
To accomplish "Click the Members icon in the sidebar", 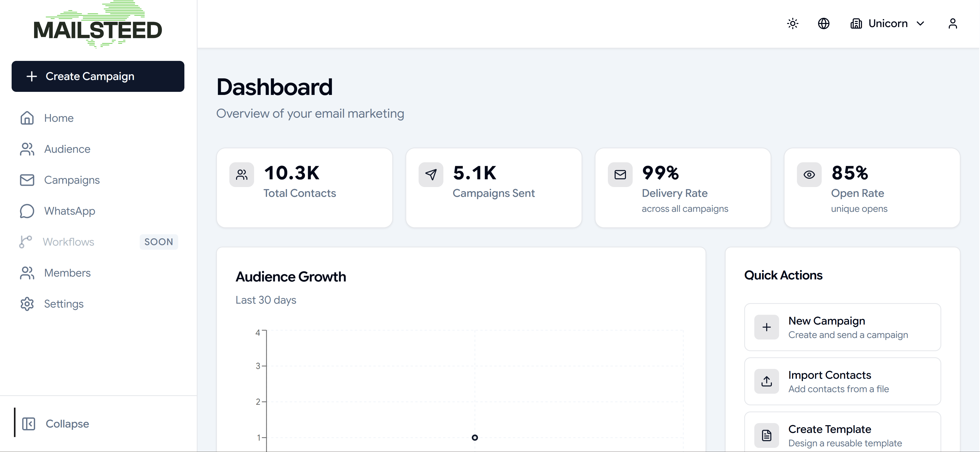I will [27, 273].
